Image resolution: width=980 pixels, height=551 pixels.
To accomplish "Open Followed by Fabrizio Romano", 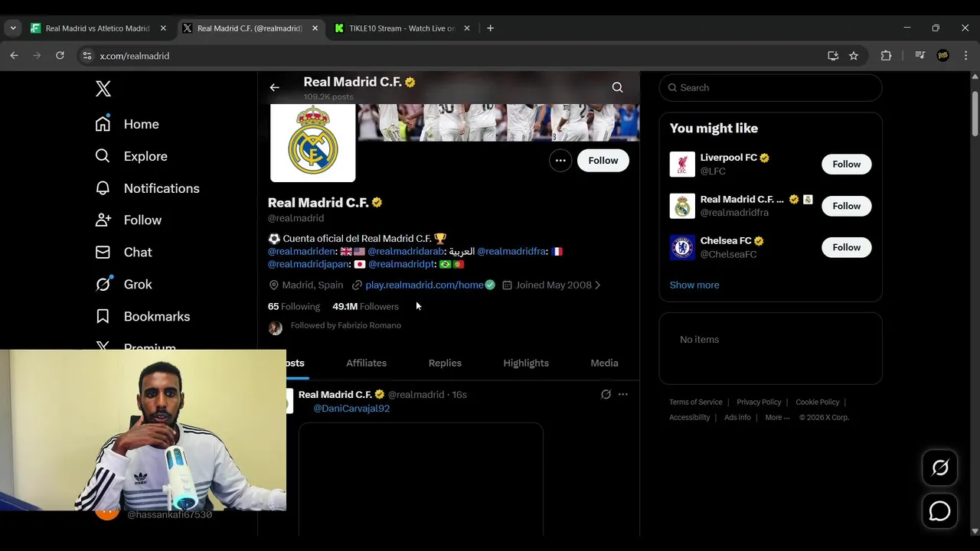I will tap(346, 325).
